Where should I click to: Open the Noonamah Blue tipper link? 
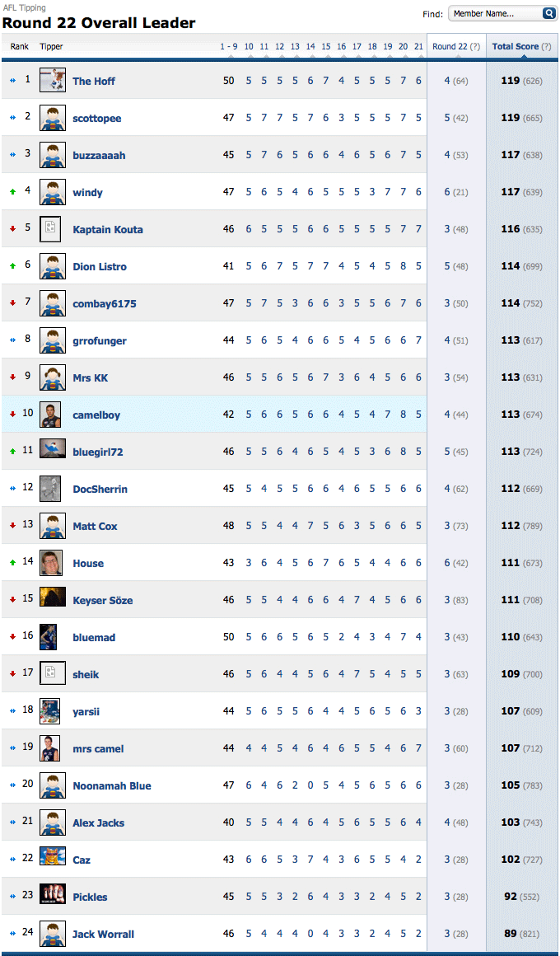click(112, 785)
